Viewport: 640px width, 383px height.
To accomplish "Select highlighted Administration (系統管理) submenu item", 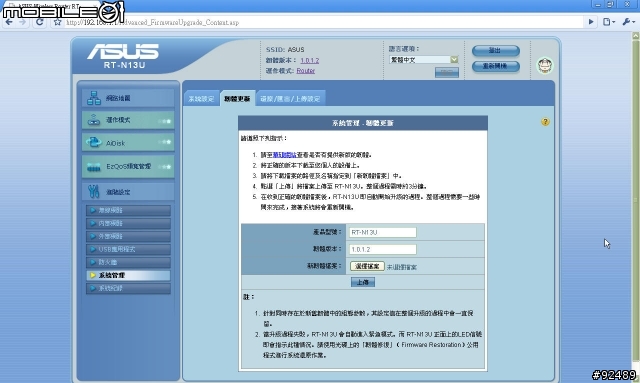I will point(128,275).
